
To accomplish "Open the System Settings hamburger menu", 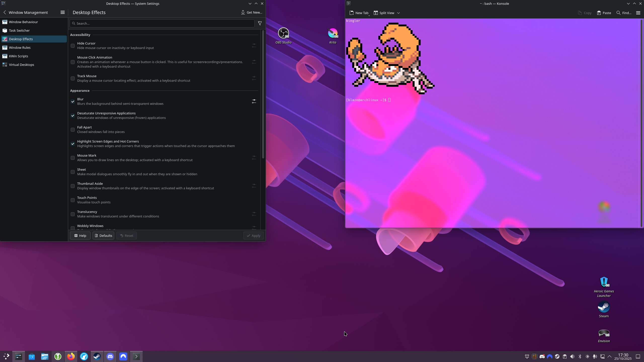I will 63,12.
